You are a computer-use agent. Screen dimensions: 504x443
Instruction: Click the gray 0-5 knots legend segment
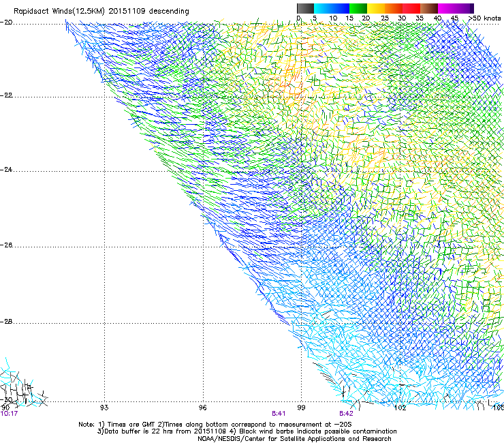[x=305, y=8]
